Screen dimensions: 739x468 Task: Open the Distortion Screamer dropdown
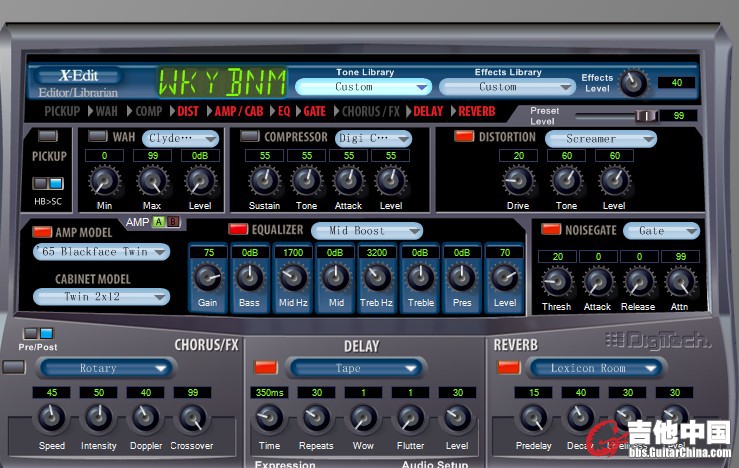pyautogui.click(x=601, y=139)
